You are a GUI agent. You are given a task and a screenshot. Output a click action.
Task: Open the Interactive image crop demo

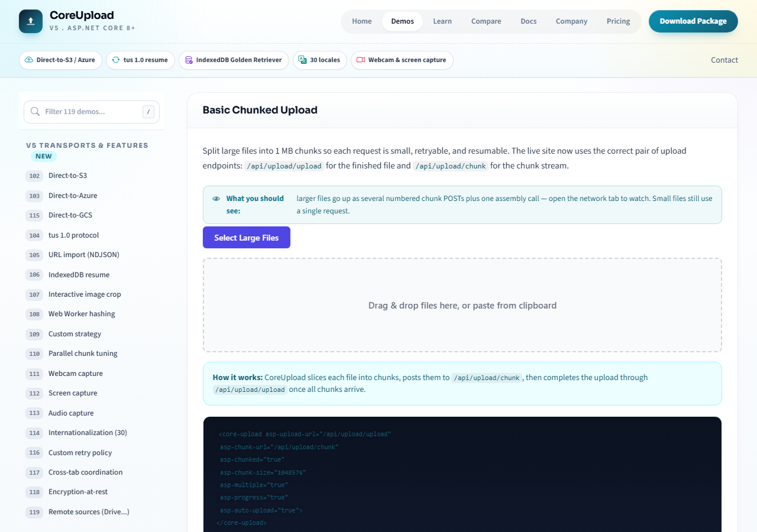[92, 294]
